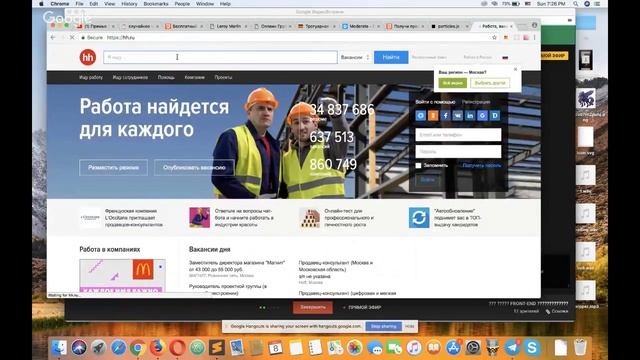Open the McDonald's company banner
640x360 pixels.
tap(122, 276)
